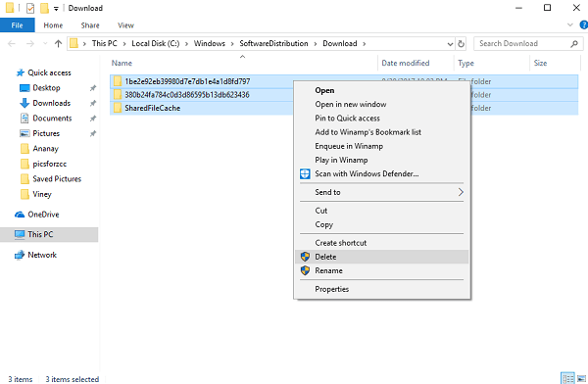
Task: Expand the address bar history dropdown
Action: 450,44
